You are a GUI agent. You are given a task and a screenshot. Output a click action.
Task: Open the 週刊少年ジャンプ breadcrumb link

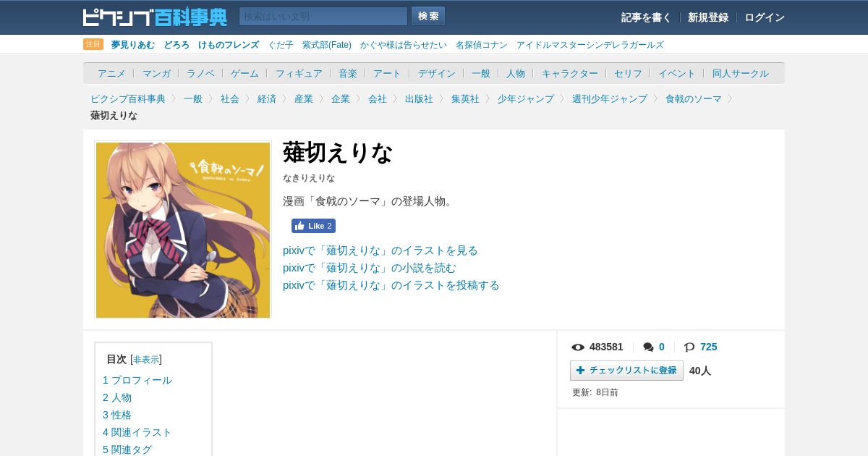[610, 98]
